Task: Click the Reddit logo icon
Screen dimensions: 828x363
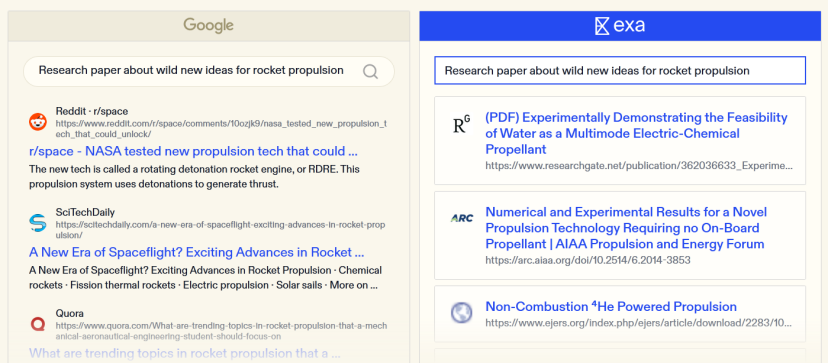Action: pyautogui.click(x=38, y=122)
